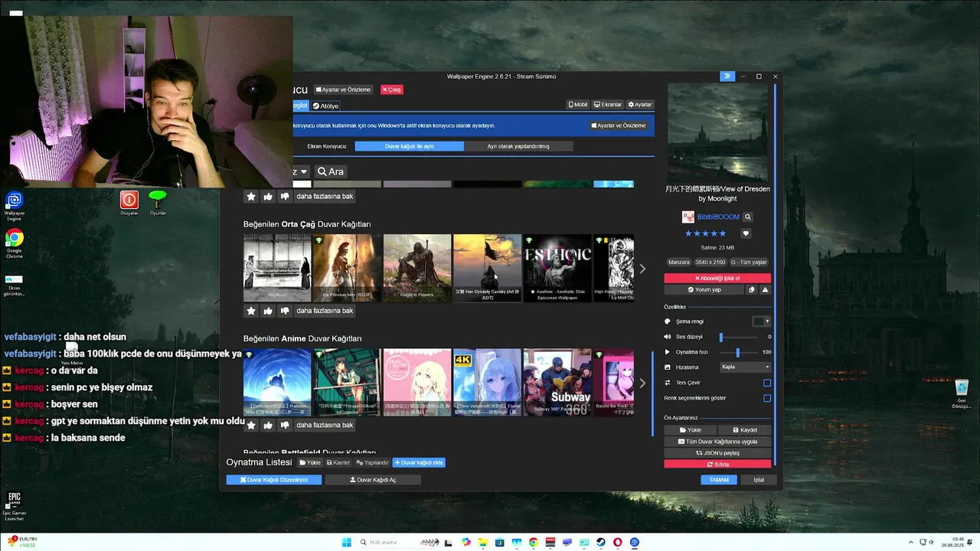Click the copy icon next to Yorum yap
980x551 pixels.
752,290
